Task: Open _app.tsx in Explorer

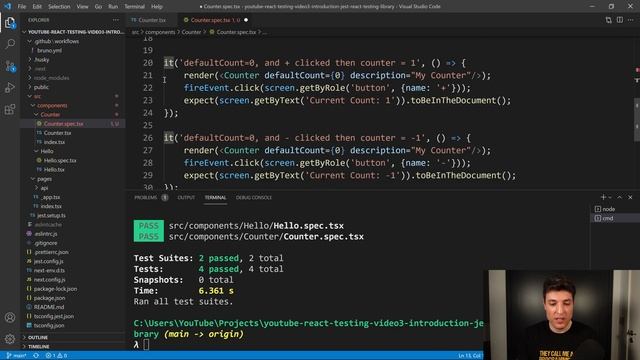Action: click(73, 197)
